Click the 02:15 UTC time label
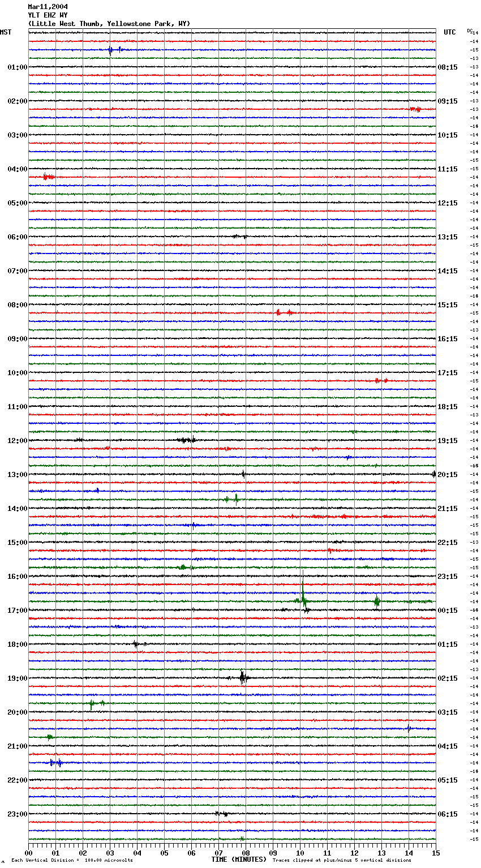 tap(448, 678)
